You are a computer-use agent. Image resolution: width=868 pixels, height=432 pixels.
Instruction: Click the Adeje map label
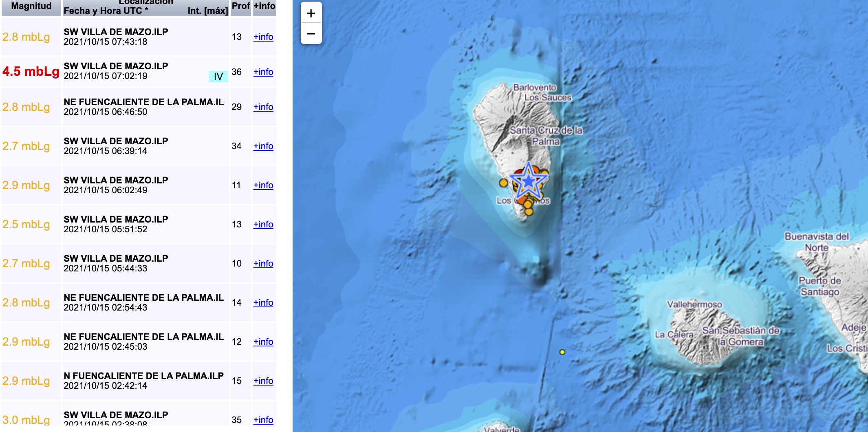point(854,328)
